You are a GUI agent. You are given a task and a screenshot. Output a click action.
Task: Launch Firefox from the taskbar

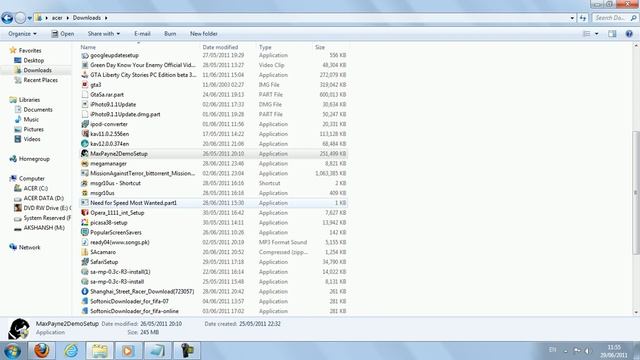(x=41, y=351)
